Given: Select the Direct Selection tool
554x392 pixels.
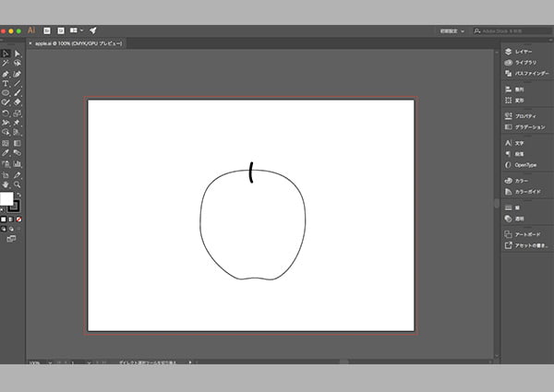Looking at the screenshot, I should (18, 53).
